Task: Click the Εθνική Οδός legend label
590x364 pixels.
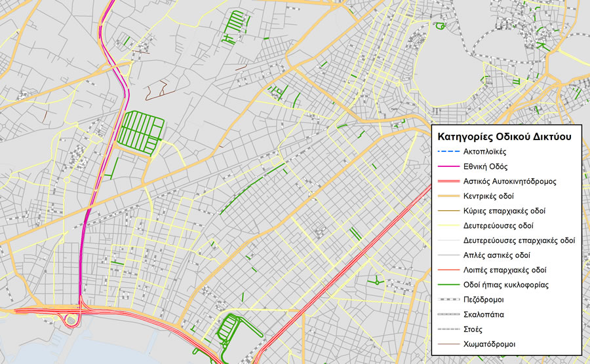Action: pos(485,167)
